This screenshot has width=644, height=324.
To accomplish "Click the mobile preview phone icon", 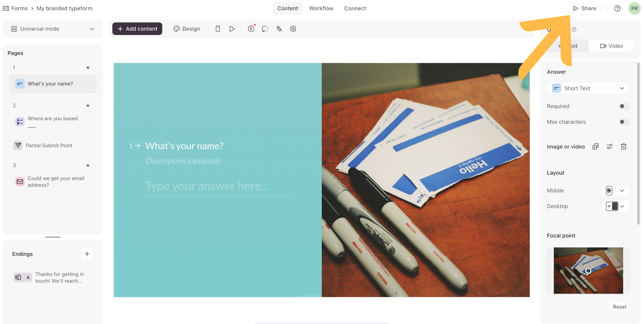I will click(217, 29).
